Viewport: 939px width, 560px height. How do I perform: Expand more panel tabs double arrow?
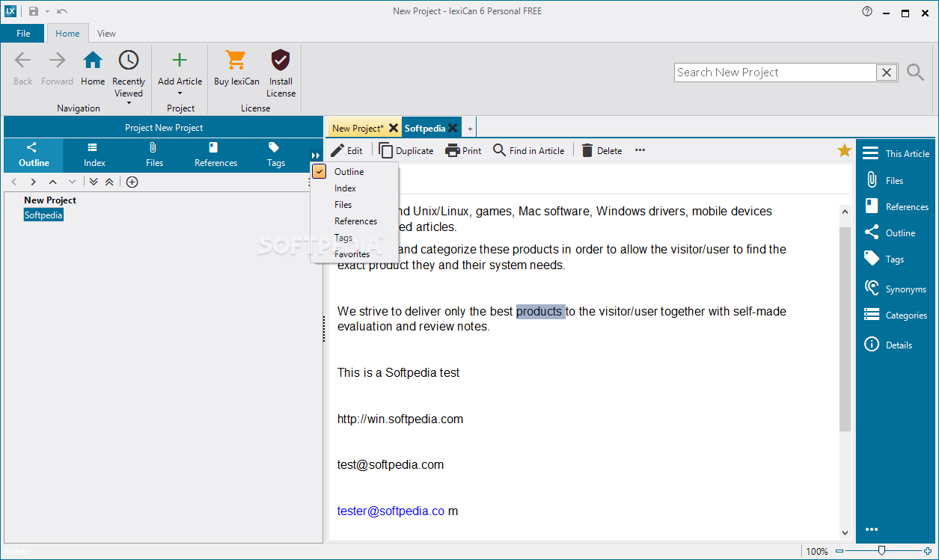click(315, 156)
